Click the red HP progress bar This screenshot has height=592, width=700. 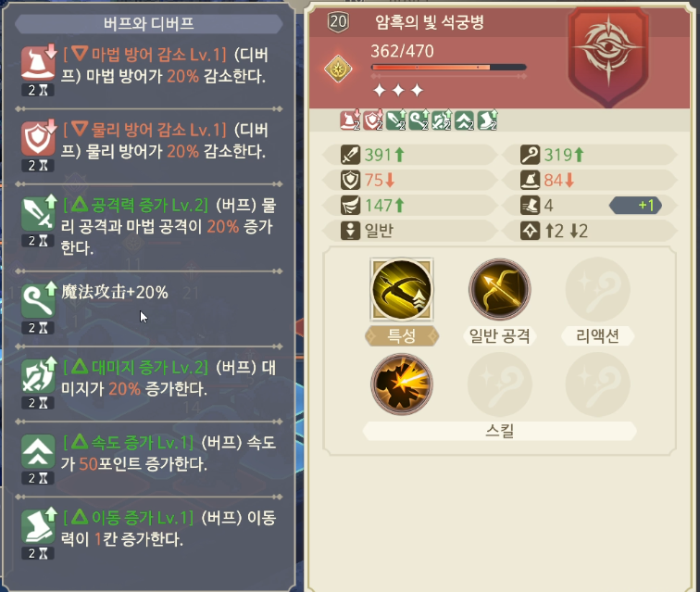[x=449, y=68]
